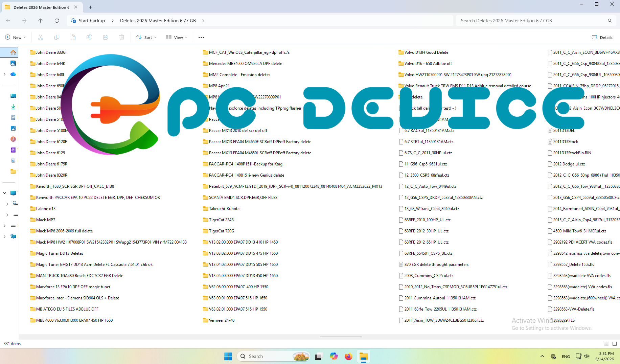620x364 pixels.
Task: Open Gallery in the navigation pane
Action: tap(13, 63)
